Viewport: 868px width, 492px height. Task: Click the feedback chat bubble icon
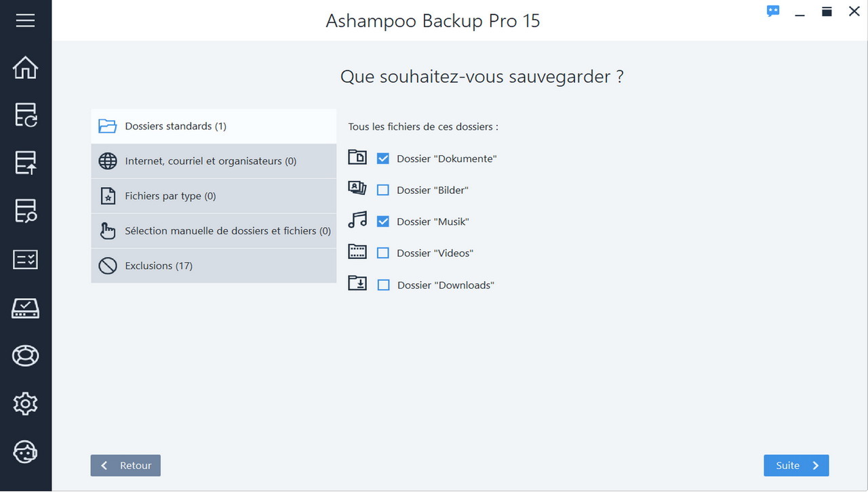(x=772, y=11)
